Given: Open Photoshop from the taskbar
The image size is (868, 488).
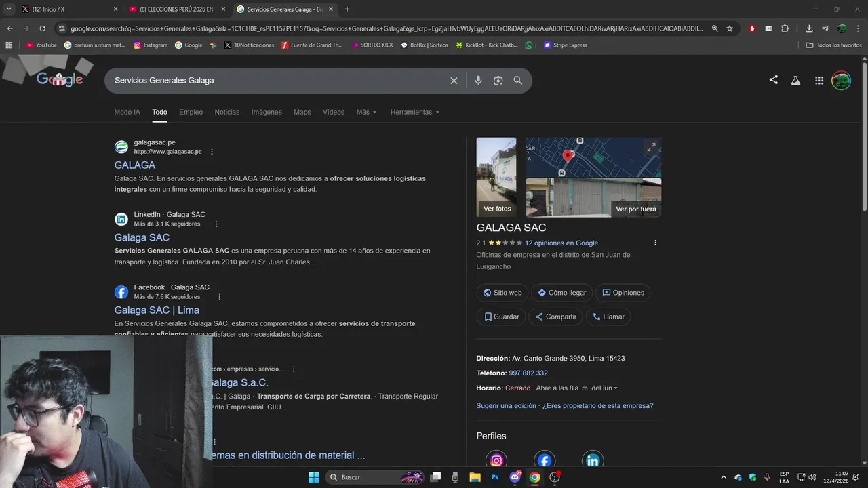Looking at the screenshot, I should click(x=495, y=477).
